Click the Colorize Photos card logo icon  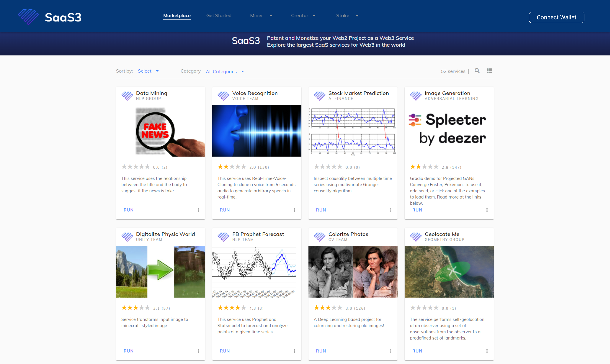(320, 237)
